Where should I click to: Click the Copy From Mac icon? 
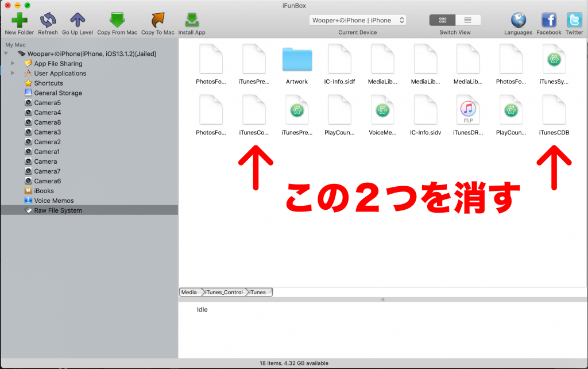[117, 20]
